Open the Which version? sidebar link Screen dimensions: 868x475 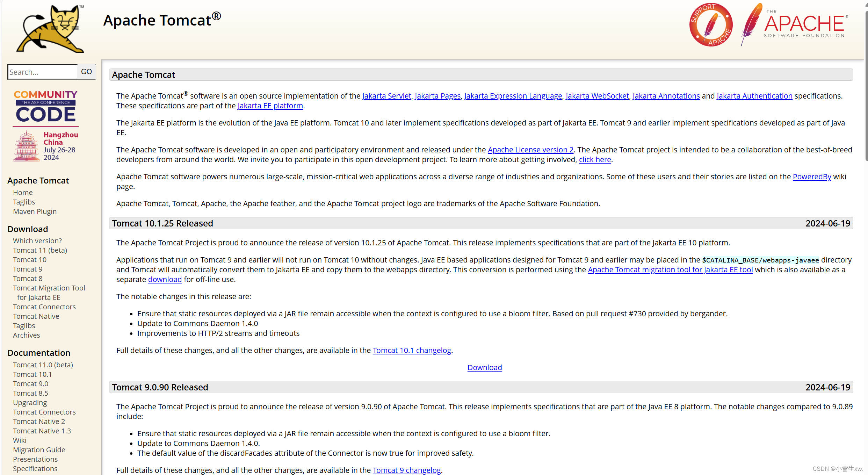[x=37, y=241]
